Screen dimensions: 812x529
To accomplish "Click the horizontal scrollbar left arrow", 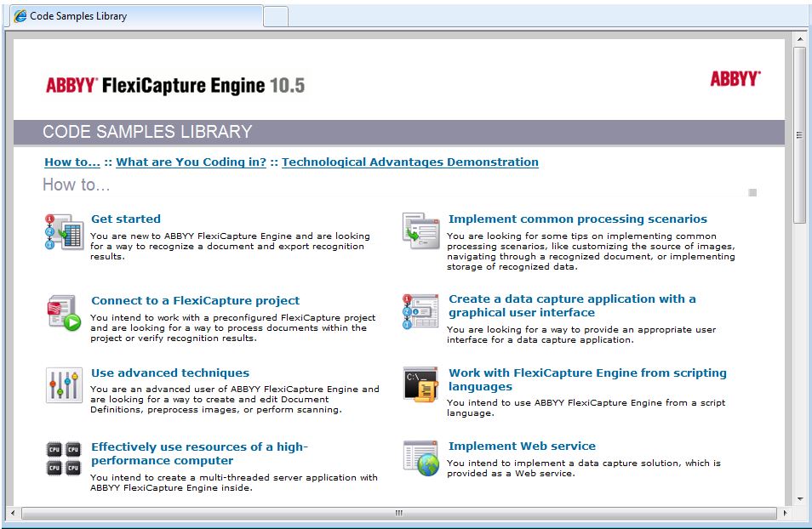I will tap(13, 513).
